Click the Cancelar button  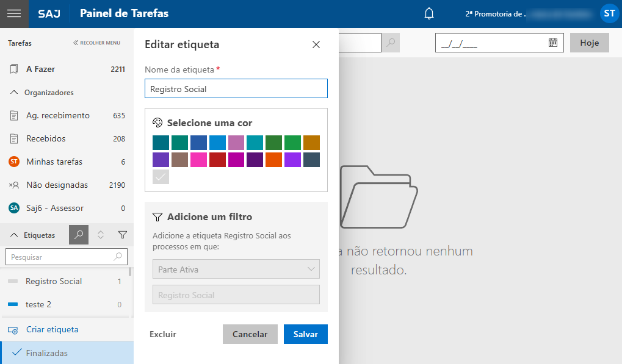point(250,334)
